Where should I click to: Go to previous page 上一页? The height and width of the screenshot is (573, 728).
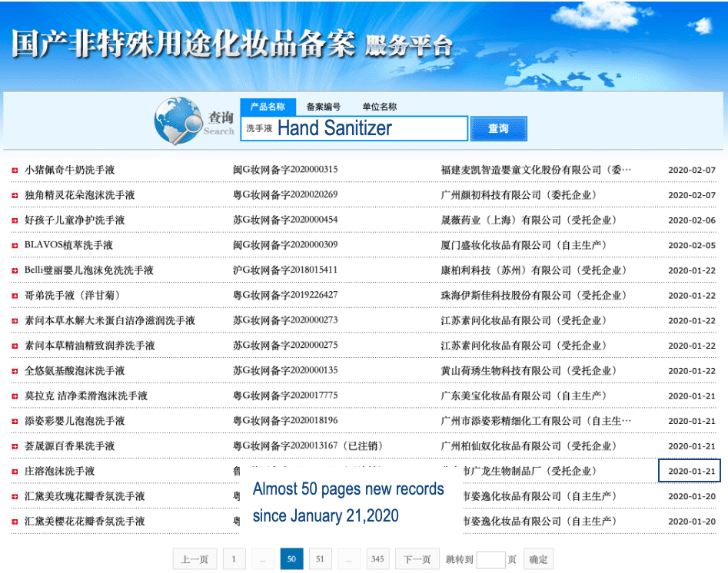[194, 559]
